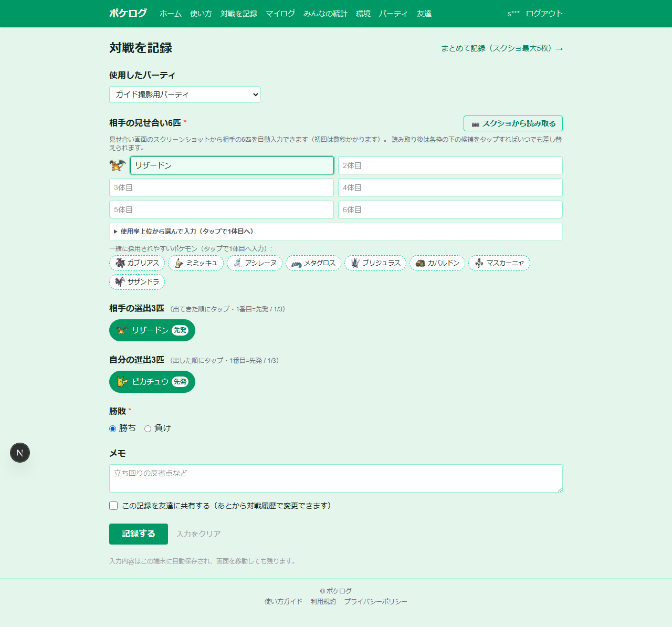Screen dimensions: 672x627
Task: Click the 2体目 input field
Action: point(450,165)
